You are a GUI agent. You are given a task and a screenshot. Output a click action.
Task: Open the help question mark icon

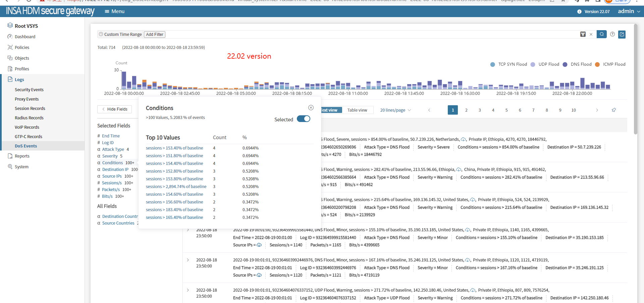pos(612,34)
